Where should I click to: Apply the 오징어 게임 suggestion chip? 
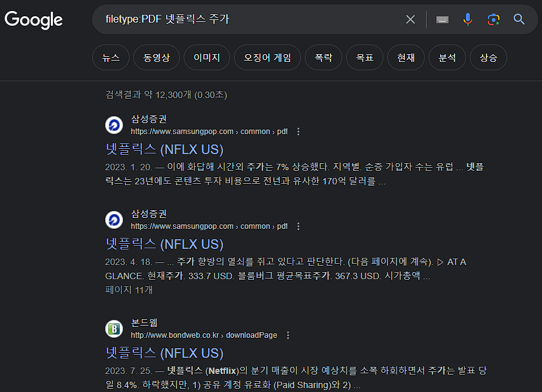[x=267, y=57]
